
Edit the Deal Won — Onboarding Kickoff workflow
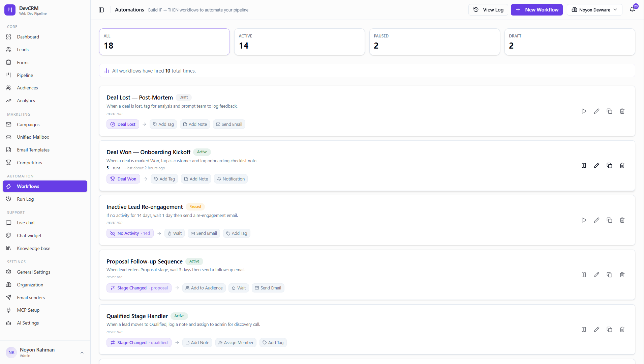tap(597, 165)
